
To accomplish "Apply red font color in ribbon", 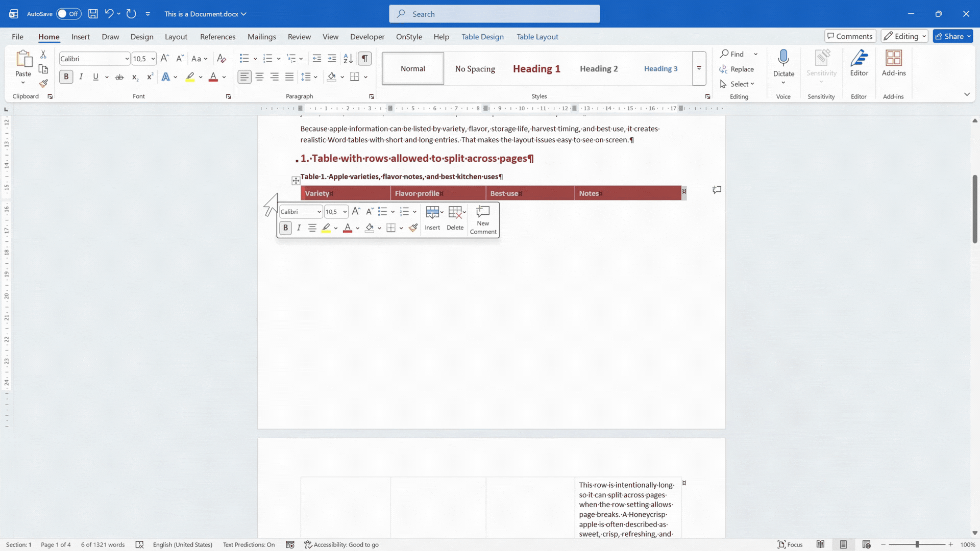I will (213, 77).
